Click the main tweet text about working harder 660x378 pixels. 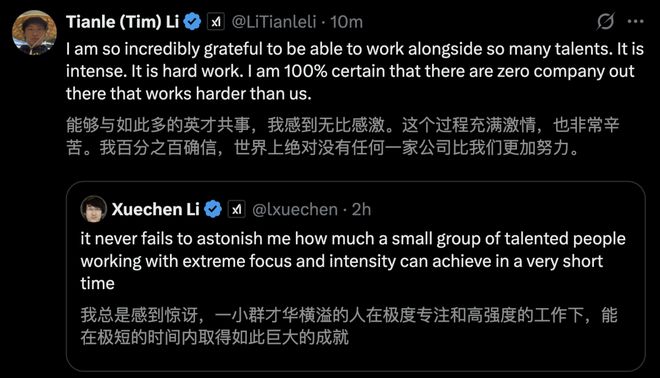pyautogui.click(x=355, y=71)
